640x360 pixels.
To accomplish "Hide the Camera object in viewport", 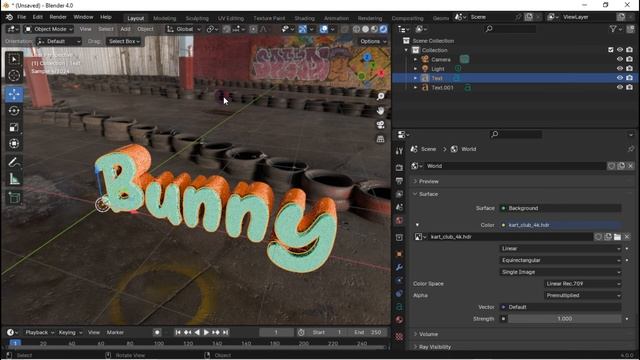I will [620, 60].
